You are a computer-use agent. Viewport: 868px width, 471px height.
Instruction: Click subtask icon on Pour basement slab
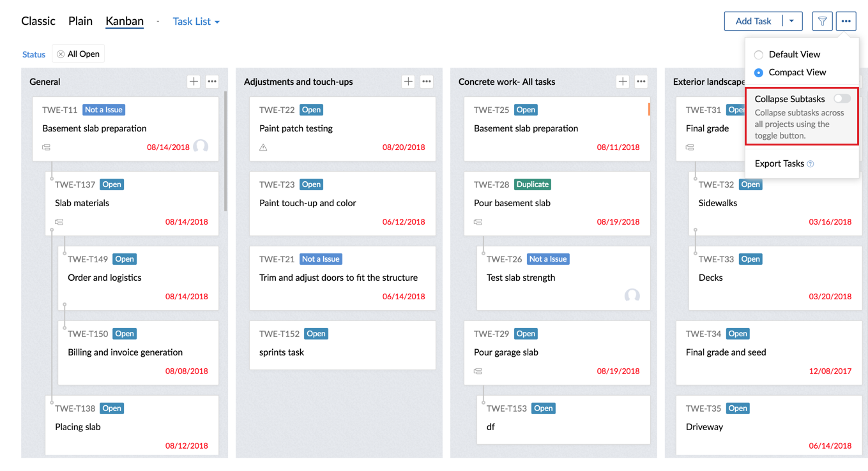click(478, 222)
